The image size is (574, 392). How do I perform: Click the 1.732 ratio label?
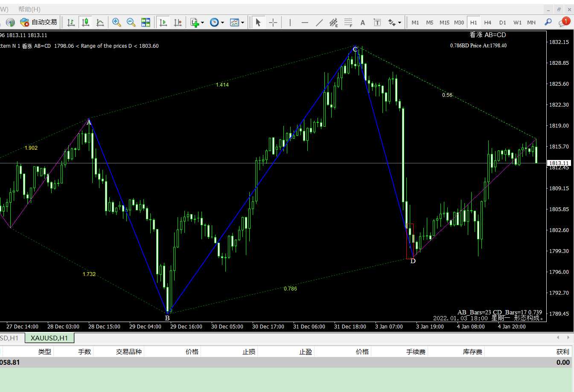click(89, 274)
